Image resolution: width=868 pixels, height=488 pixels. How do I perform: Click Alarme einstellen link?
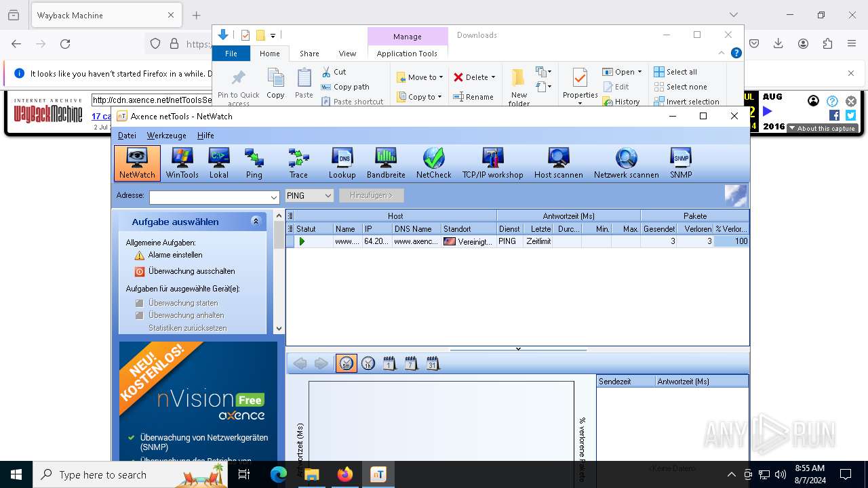tap(175, 256)
